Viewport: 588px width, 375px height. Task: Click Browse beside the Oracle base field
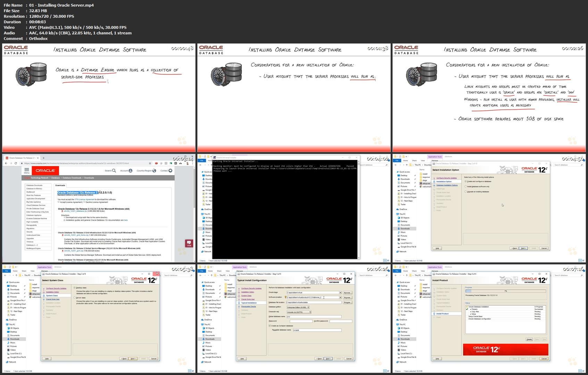(347, 293)
